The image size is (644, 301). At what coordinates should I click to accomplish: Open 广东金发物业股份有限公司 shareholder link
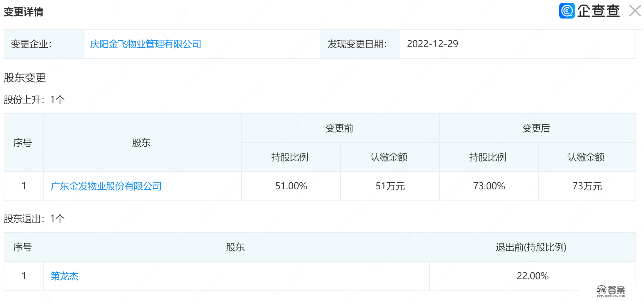(x=106, y=186)
